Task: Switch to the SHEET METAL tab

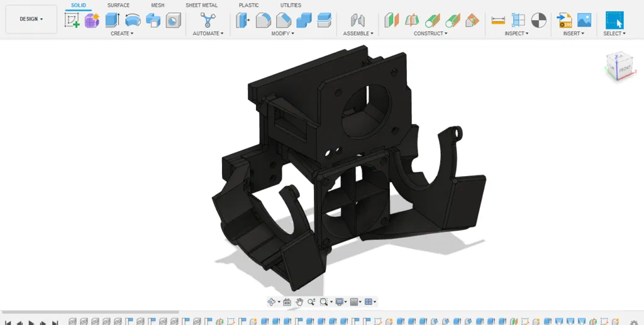Action: pyautogui.click(x=202, y=5)
